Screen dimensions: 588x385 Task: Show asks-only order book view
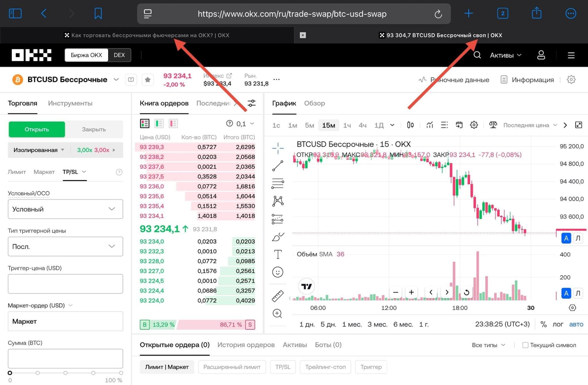tap(173, 124)
